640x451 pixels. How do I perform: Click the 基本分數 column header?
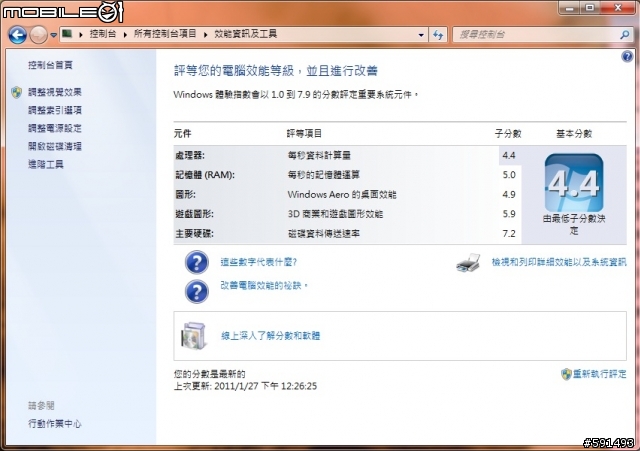point(574,133)
